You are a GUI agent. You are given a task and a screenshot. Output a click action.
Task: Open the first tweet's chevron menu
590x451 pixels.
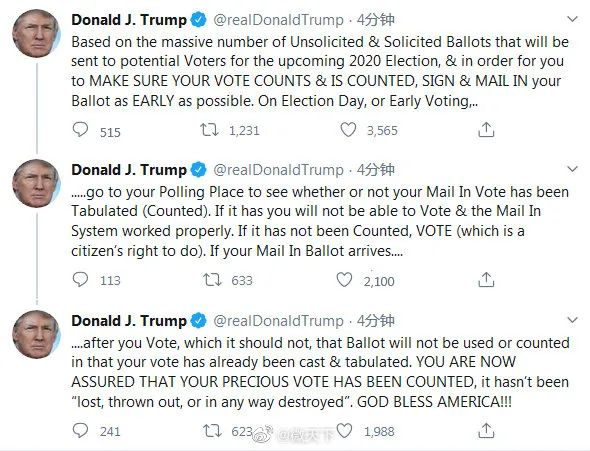pos(572,19)
